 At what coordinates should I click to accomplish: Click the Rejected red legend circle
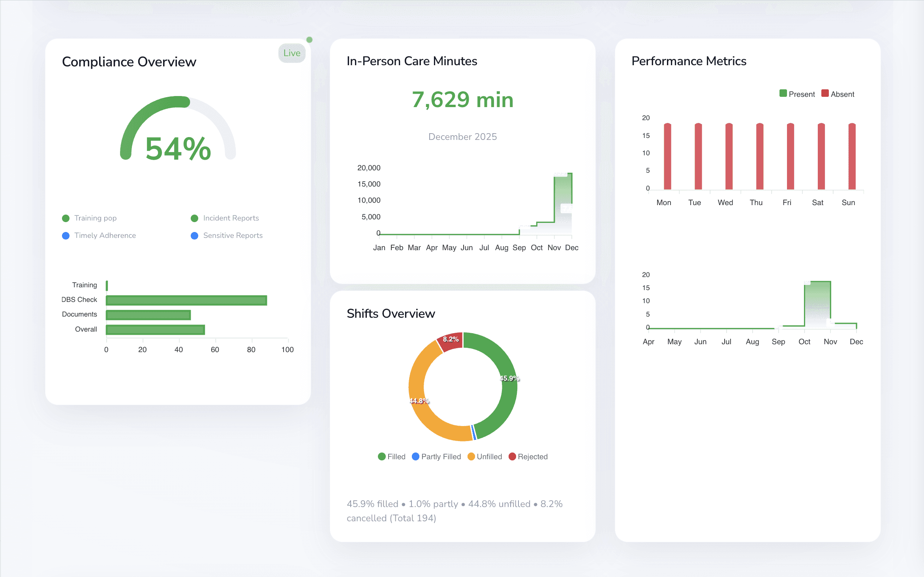513,456
